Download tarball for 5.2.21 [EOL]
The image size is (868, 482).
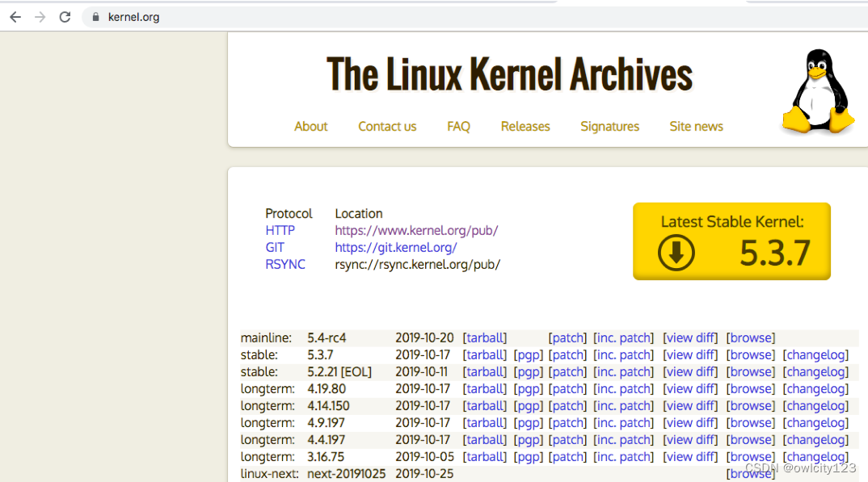click(x=484, y=372)
